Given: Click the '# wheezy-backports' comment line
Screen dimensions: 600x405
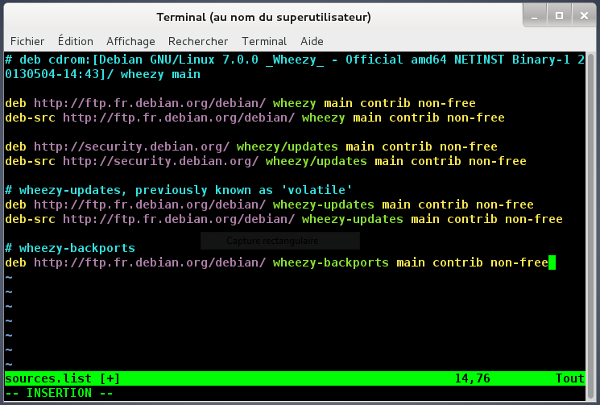Looking at the screenshot, I should point(70,248).
